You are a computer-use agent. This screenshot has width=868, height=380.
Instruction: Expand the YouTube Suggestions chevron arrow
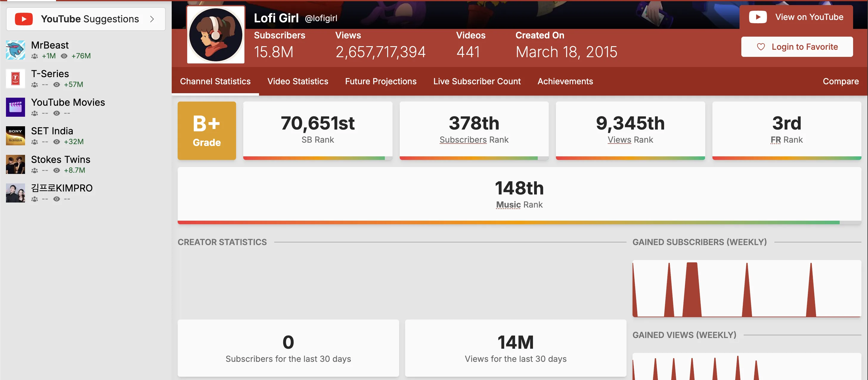152,19
